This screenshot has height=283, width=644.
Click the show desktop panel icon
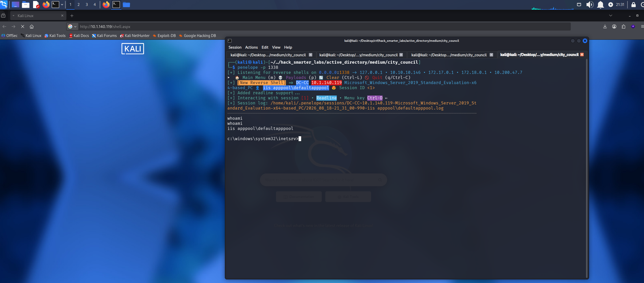pos(16,4)
